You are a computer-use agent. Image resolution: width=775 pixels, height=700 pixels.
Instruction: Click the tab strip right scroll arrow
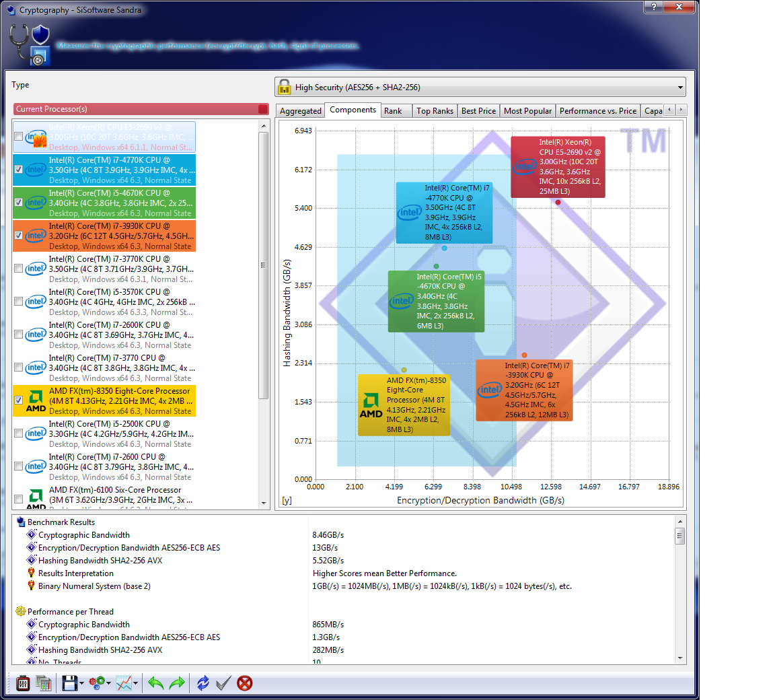tap(681, 110)
